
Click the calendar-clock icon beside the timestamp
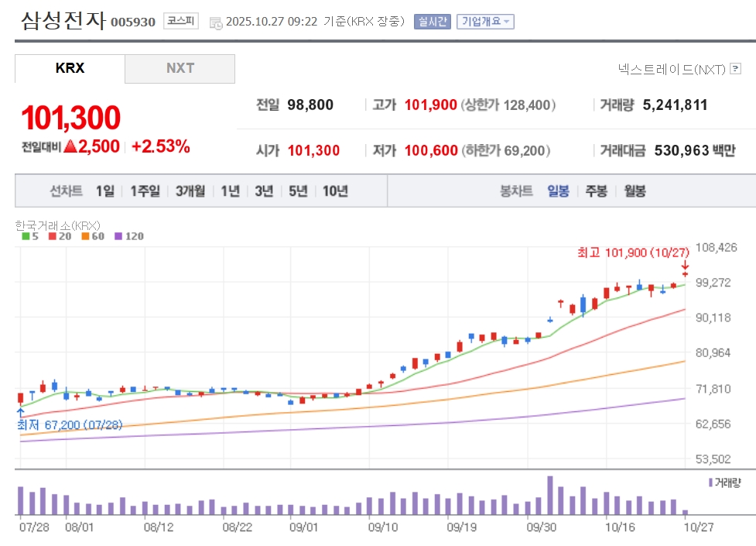pos(216,22)
